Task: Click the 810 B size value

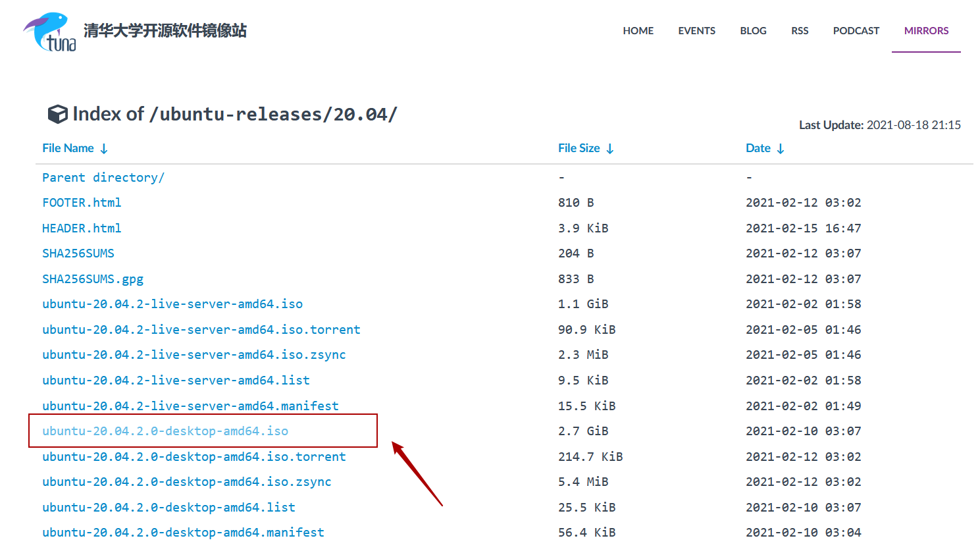Action: pyautogui.click(x=576, y=203)
